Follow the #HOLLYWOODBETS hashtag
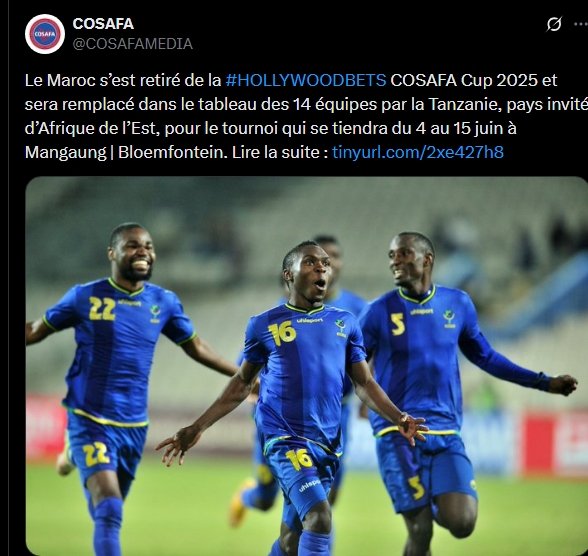Image resolution: width=588 pixels, height=556 pixels. point(306,80)
